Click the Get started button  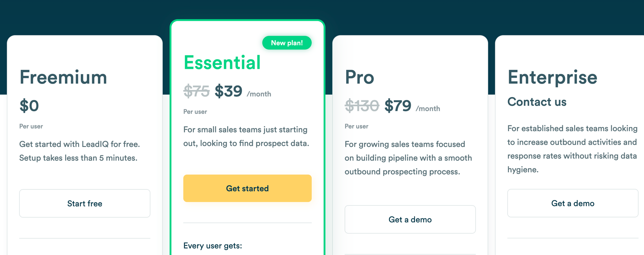pos(247,188)
